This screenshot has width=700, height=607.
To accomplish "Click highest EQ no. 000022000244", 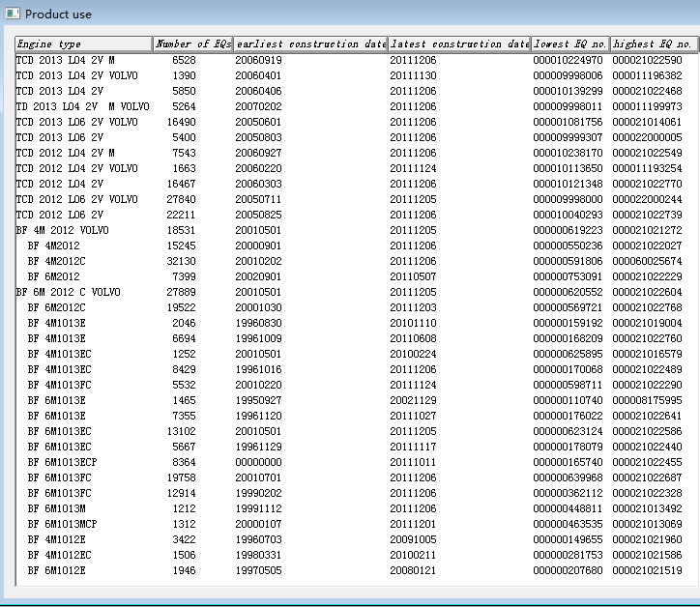I will click(x=648, y=199).
